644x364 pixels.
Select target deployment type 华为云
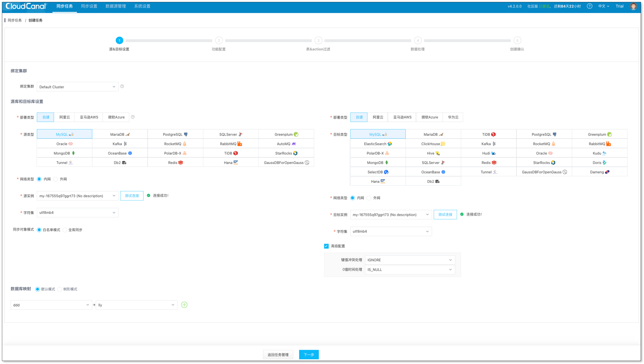[453, 117]
